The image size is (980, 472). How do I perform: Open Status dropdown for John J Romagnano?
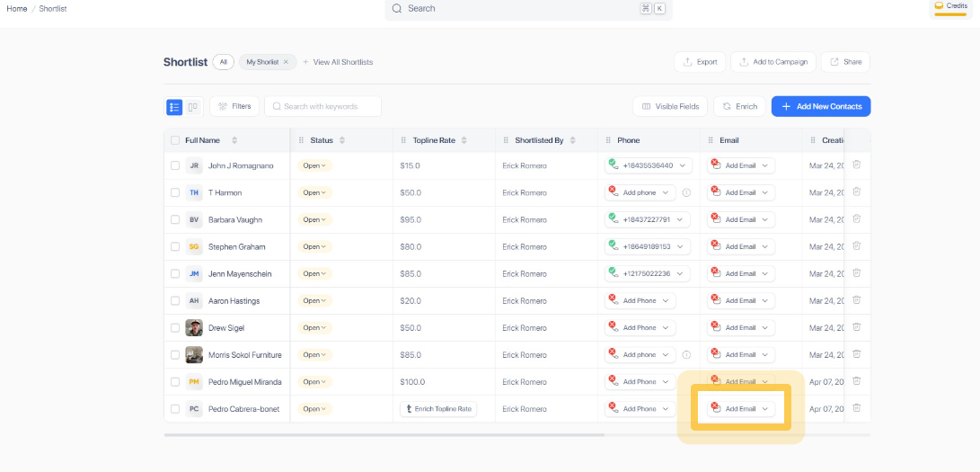point(315,165)
